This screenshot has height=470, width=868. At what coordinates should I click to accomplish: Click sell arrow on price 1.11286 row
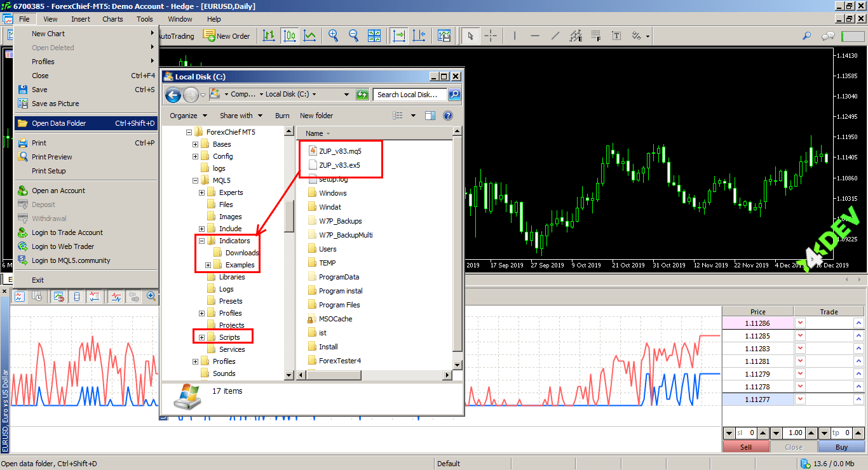tap(801, 323)
